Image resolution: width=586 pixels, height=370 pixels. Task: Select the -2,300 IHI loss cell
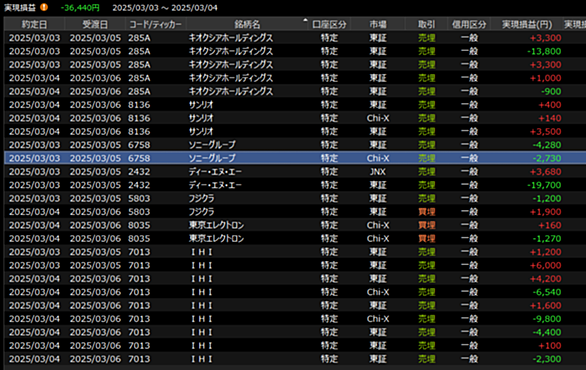(x=546, y=359)
